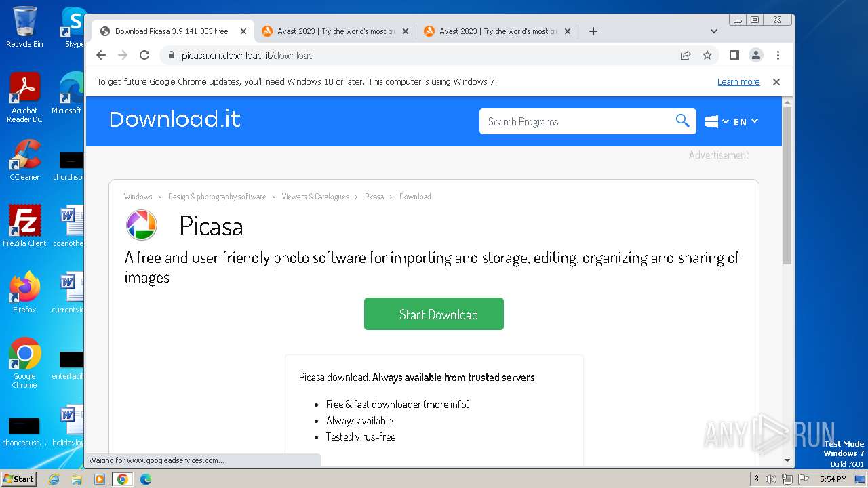868x488 pixels.
Task: Share this page icon in address bar
Action: pos(686,55)
